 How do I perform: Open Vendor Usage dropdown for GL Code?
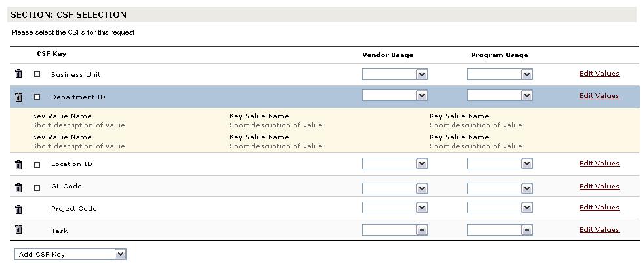(x=395, y=188)
